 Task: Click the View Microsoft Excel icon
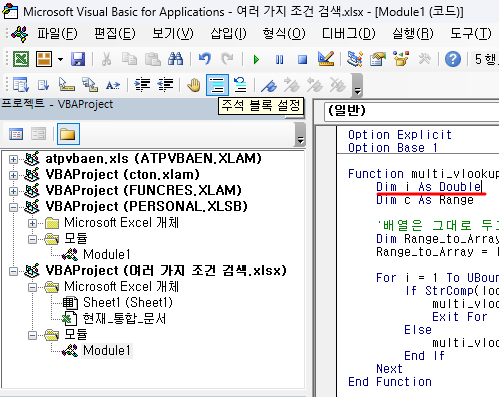tap(21, 59)
